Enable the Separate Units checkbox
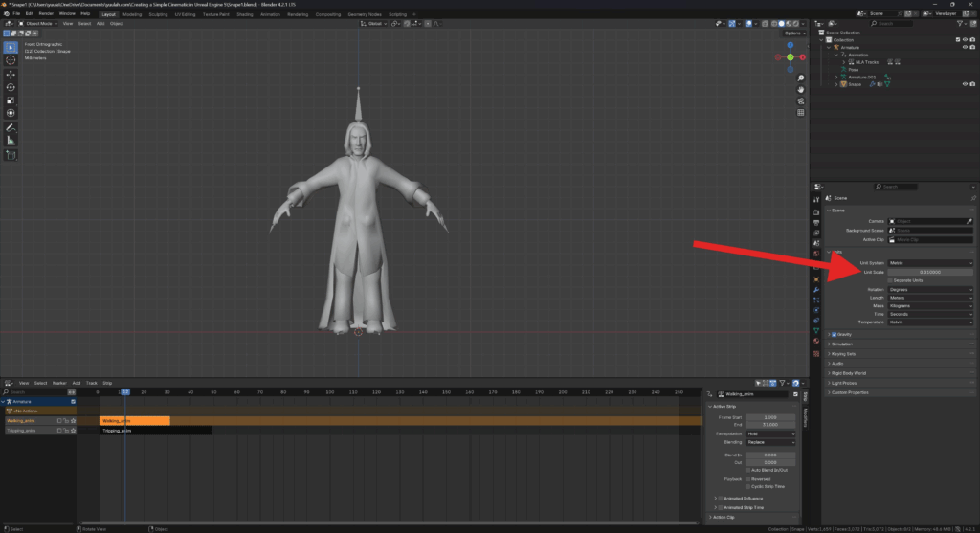Image resolution: width=980 pixels, height=533 pixels. pos(891,280)
